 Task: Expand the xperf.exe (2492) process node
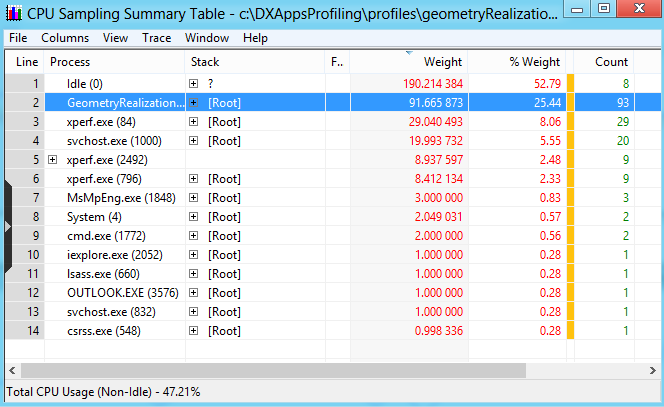[x=53, y=160]
